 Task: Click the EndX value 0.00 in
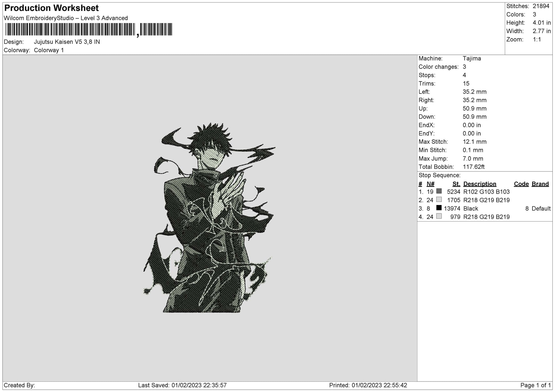[472, 125]
